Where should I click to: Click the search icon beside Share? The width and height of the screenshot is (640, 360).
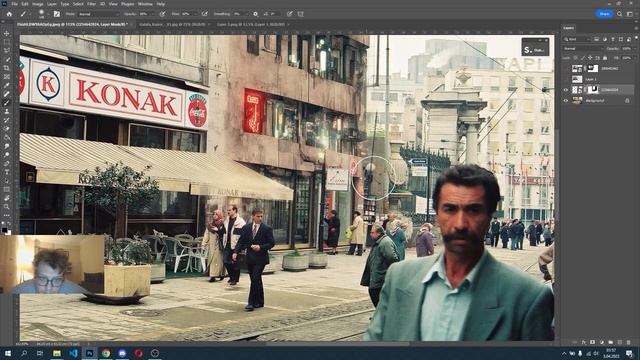coord(620,14)
